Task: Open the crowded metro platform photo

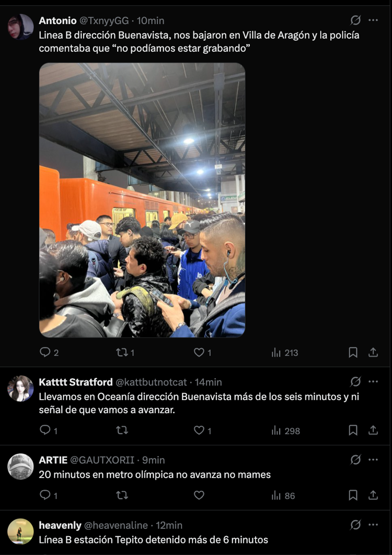Action: [142, 200]
